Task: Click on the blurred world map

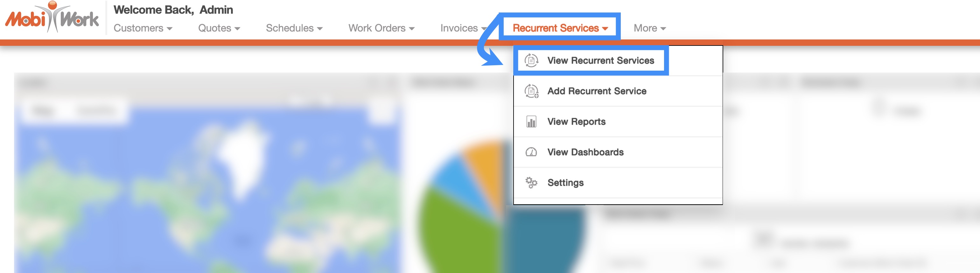Action: (206, 190)
